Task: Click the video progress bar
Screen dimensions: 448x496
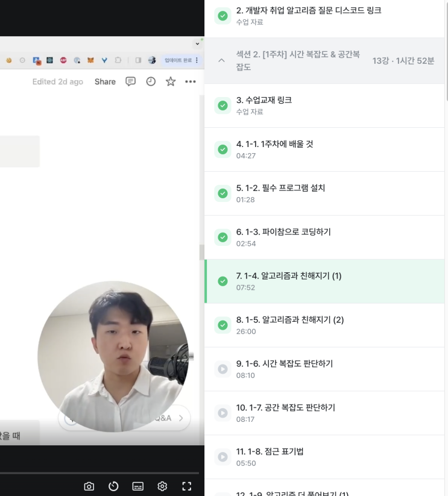Action: coord(99,473)
